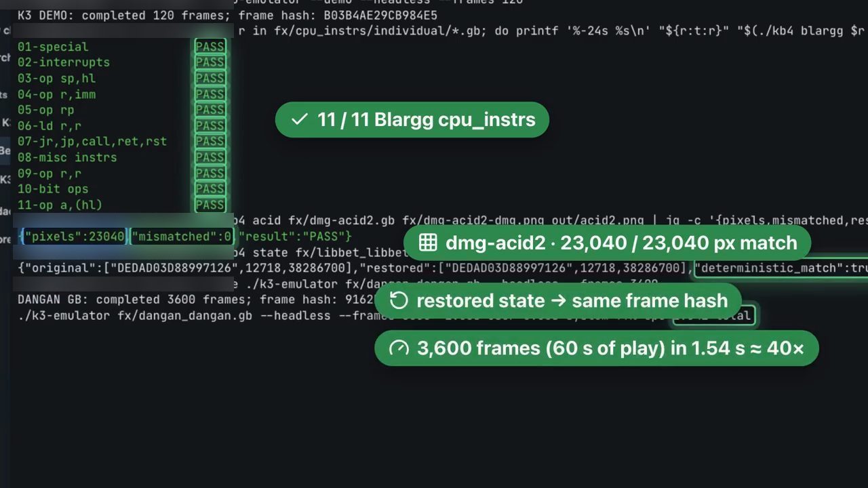868x488 pixels.
Task: Click the "mismatched":0 JSON value
Action: point(181,237)
